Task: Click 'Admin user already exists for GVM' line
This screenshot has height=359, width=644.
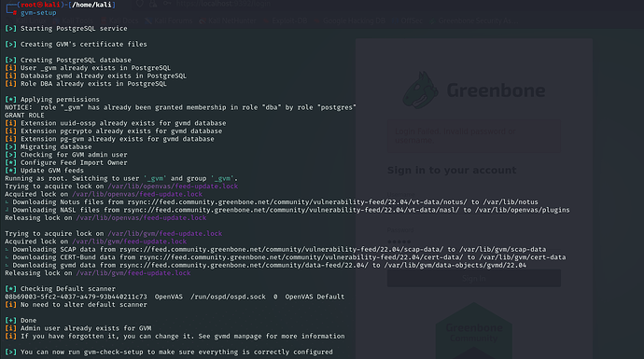Action: pyautogui.click(x=78, y=328)
